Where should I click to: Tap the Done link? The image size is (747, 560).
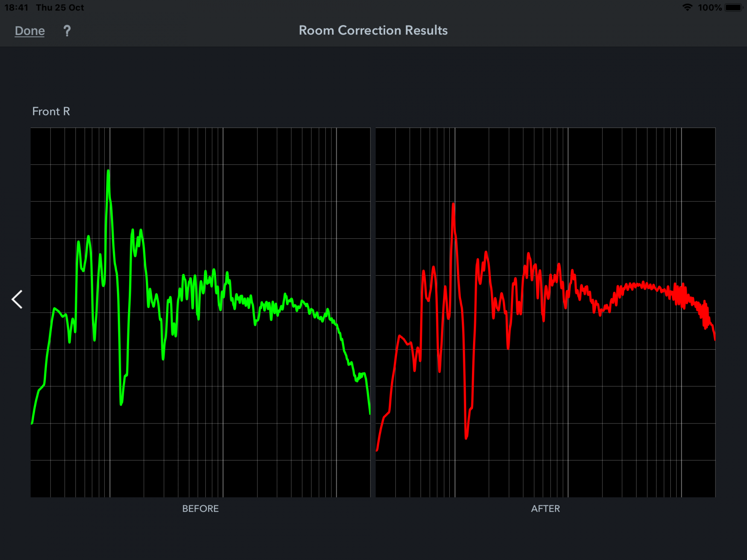30,31
